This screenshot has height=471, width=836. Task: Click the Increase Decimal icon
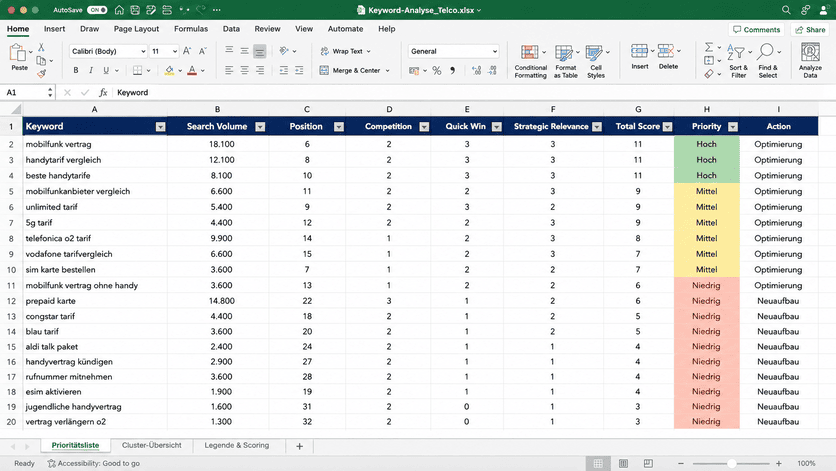coord(476,70)
